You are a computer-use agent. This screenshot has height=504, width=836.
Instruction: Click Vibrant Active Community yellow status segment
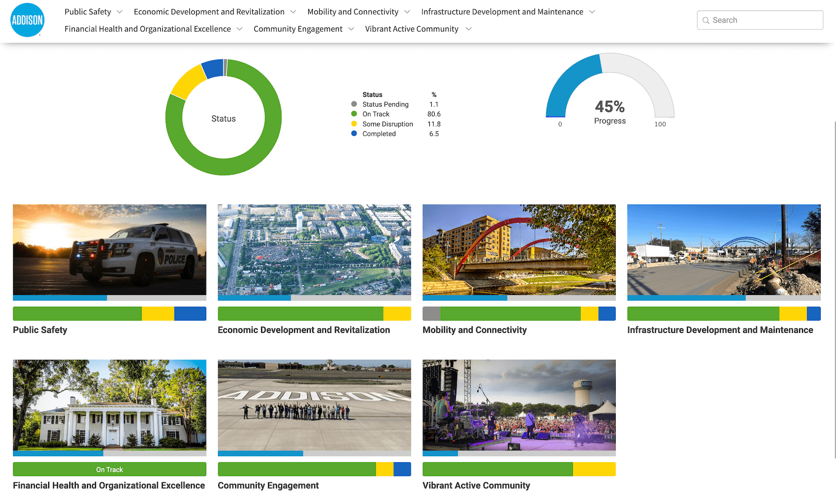594,469
